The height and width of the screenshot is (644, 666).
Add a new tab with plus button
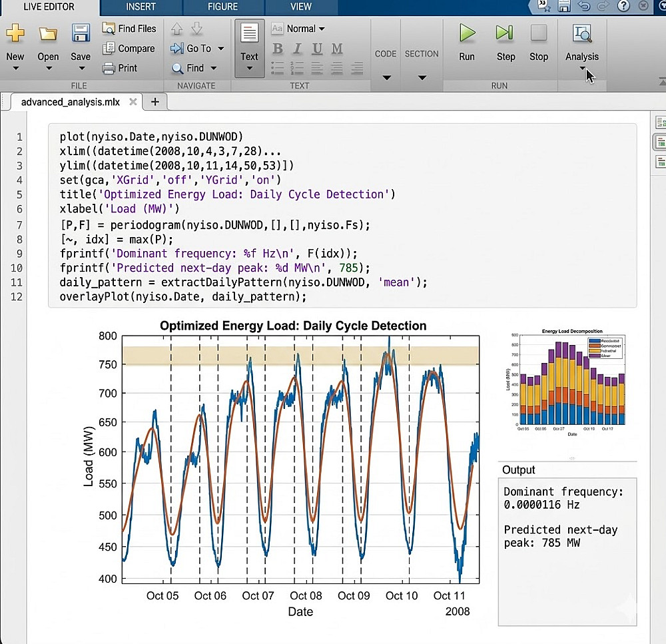tap(155, 102)
